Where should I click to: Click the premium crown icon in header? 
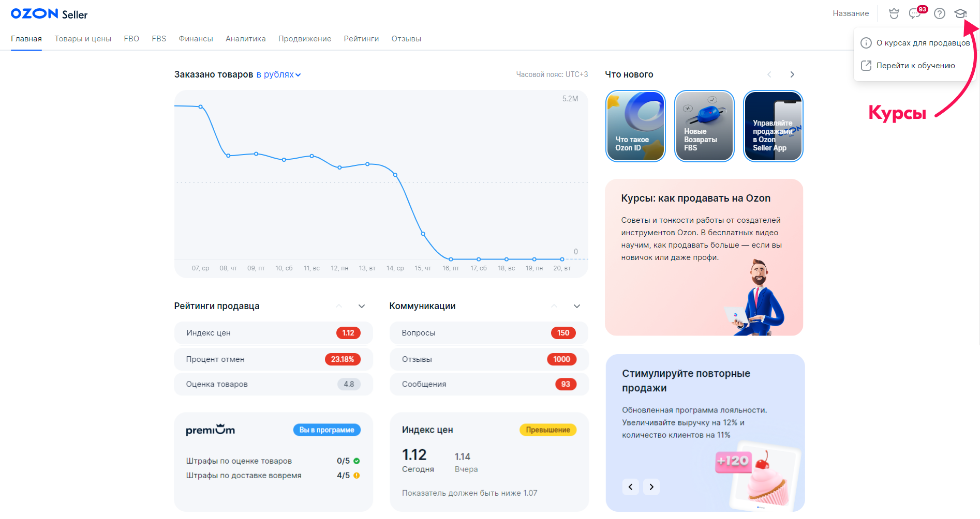click(894, 14)
